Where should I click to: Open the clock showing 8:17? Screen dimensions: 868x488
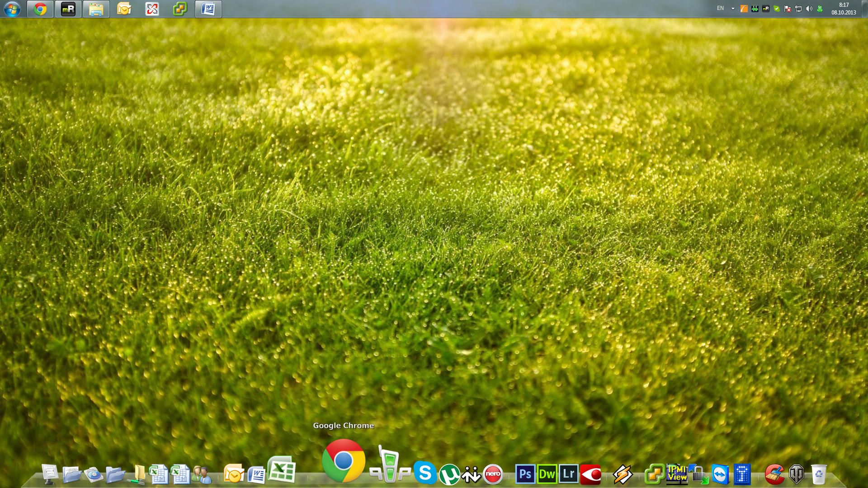(x=844, y=9)
